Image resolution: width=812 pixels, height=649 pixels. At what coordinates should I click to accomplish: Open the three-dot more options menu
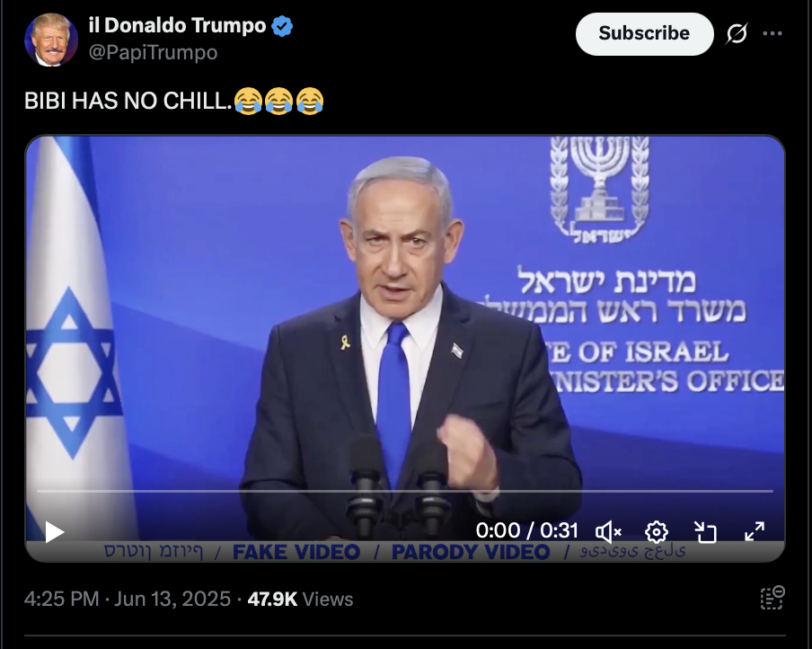point(772,33)
